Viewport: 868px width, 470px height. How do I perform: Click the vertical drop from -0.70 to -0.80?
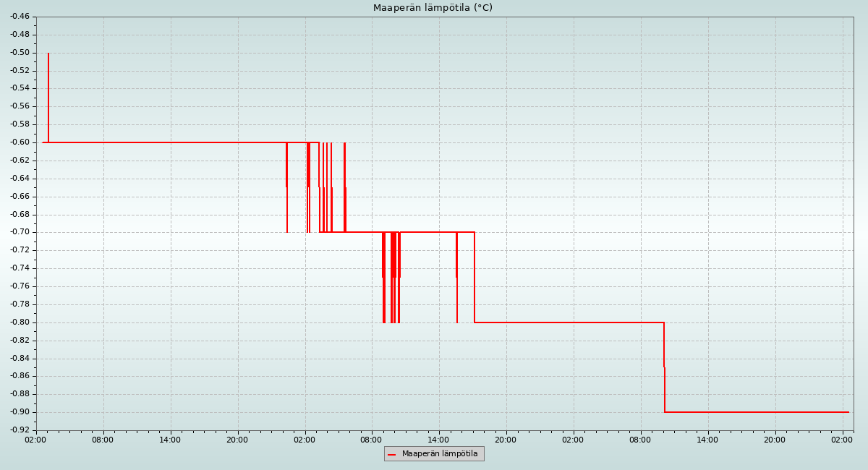[x=475, y=278]
